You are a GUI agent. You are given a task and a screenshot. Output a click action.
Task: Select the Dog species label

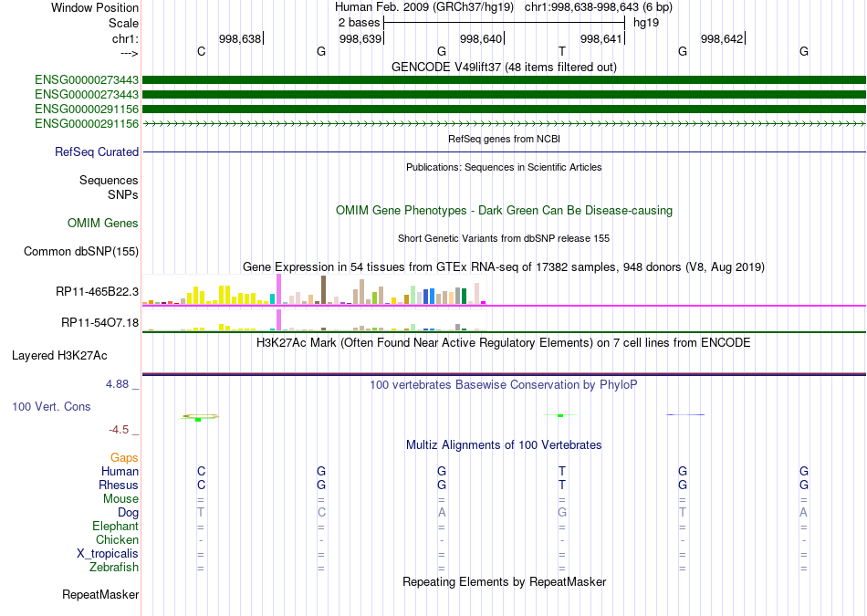(129, 513)
